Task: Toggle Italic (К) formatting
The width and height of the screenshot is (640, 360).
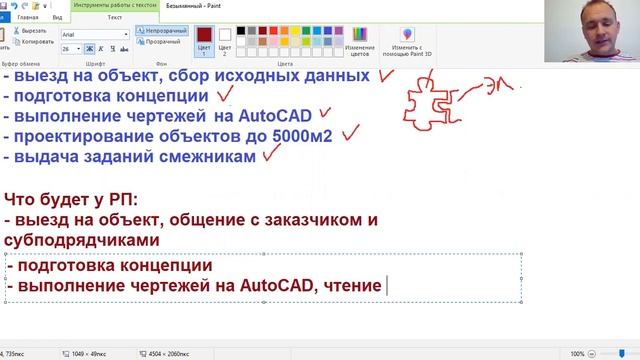Action: [101, 49]
